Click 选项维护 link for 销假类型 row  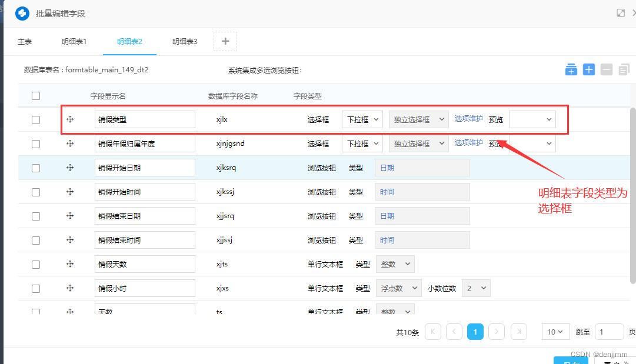468,119
